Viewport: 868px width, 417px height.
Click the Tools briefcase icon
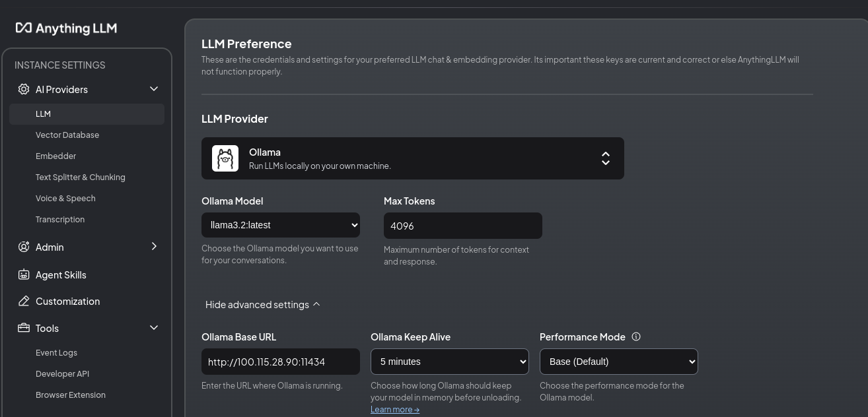[24, 328]
